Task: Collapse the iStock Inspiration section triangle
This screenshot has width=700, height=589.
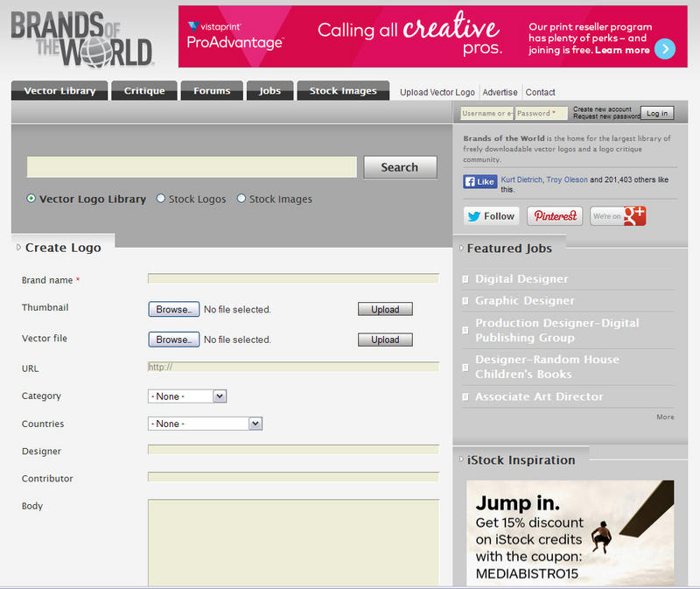Action: (x=462, y=459)
